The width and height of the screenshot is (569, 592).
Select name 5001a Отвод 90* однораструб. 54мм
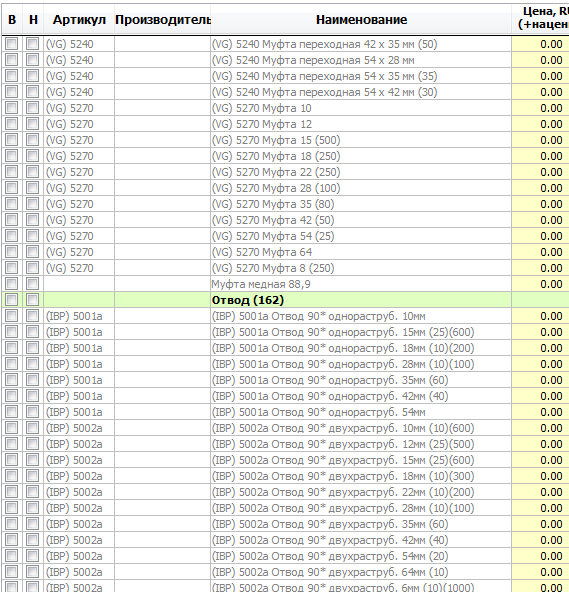tap(319, 412)
